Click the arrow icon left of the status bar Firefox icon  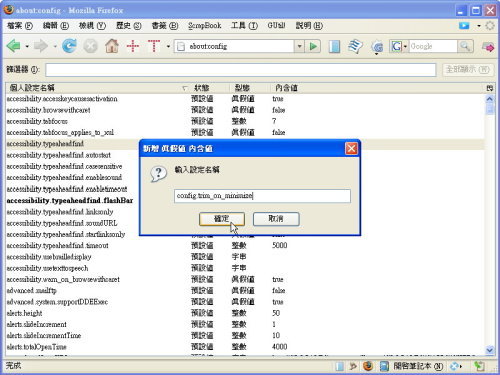(353, 366)
